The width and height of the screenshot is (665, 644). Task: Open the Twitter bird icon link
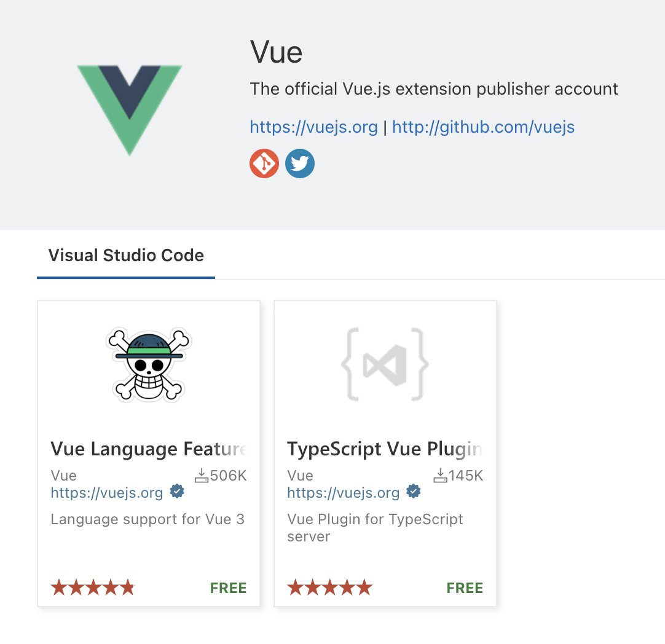click(x=300, y=163)
